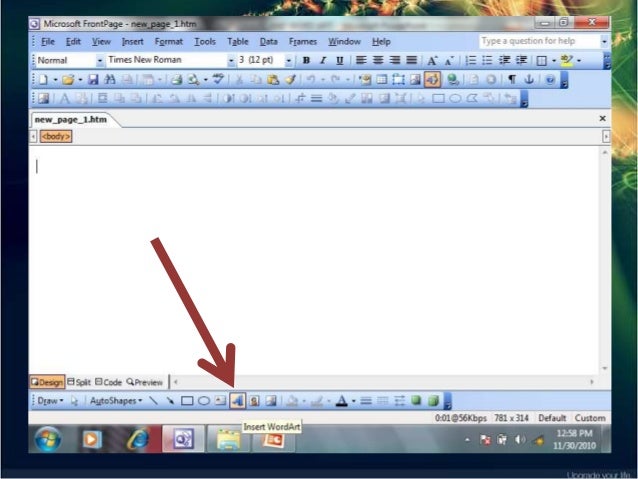
Task: Click in the Type a question for help box
Action: pos(539,41)
